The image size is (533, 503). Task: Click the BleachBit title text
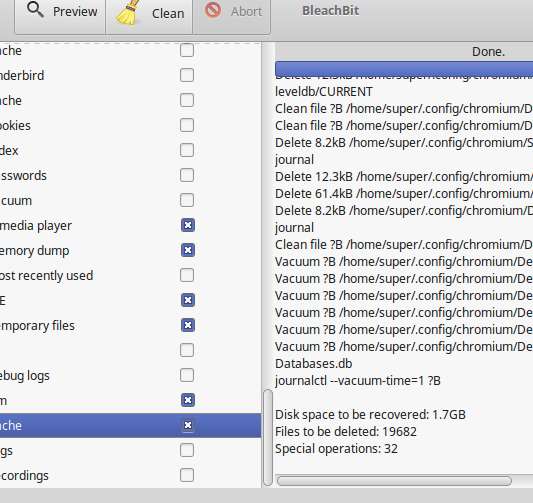pyautogui.click(x=330, y=11)
